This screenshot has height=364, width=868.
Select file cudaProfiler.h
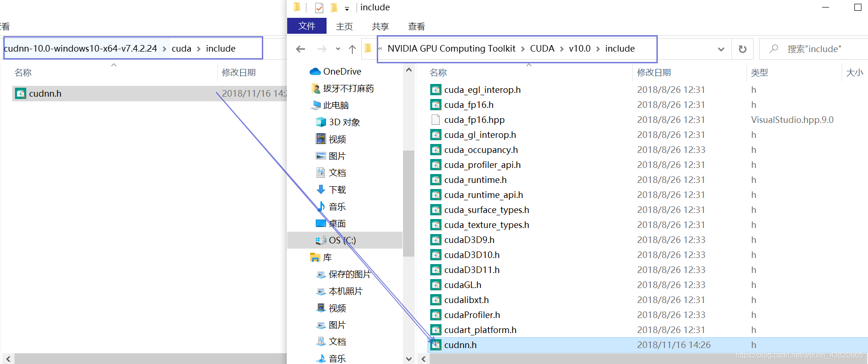472,315
